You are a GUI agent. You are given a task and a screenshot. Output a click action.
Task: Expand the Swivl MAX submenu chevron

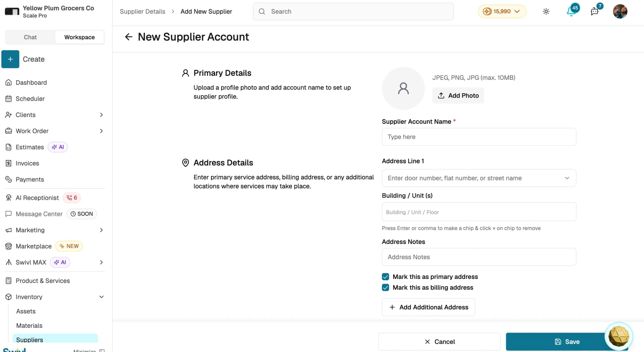[101, 262]
